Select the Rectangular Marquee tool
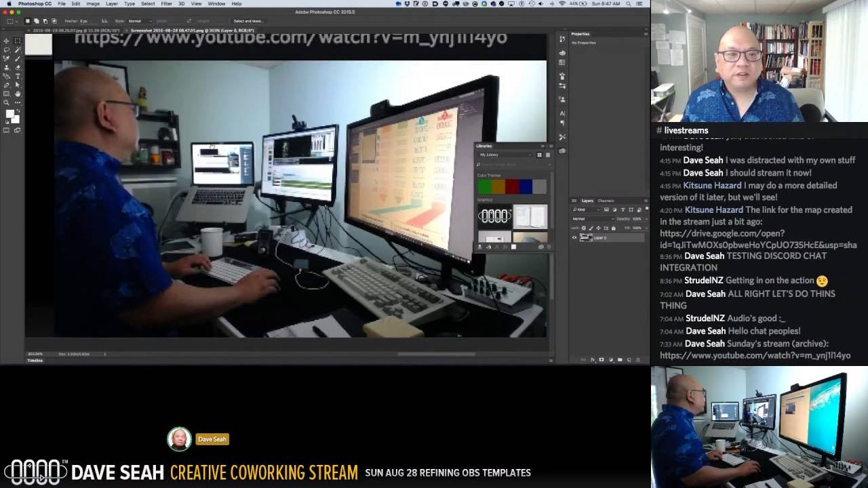This screenshot has width=868, height=488. (x=18, y=41)
